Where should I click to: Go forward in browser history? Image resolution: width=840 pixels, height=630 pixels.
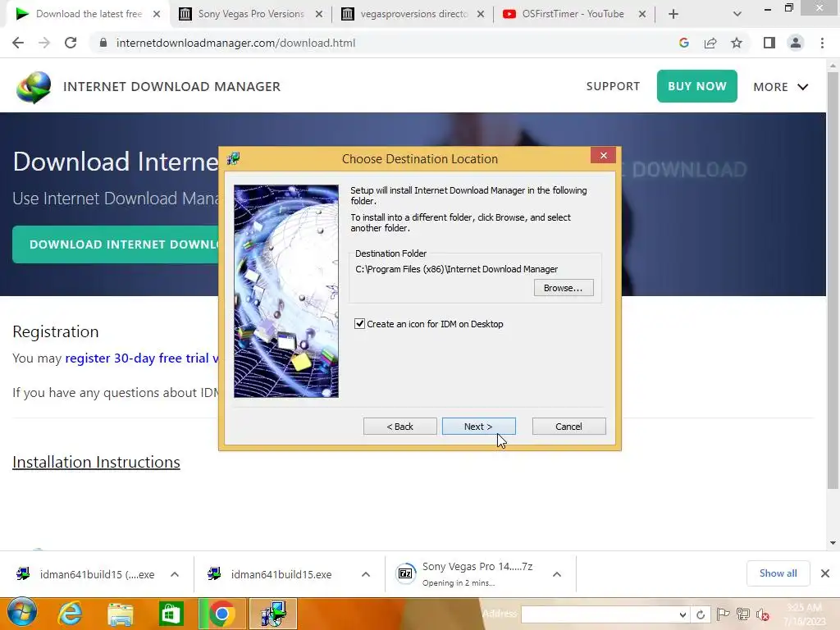(44, 43)
